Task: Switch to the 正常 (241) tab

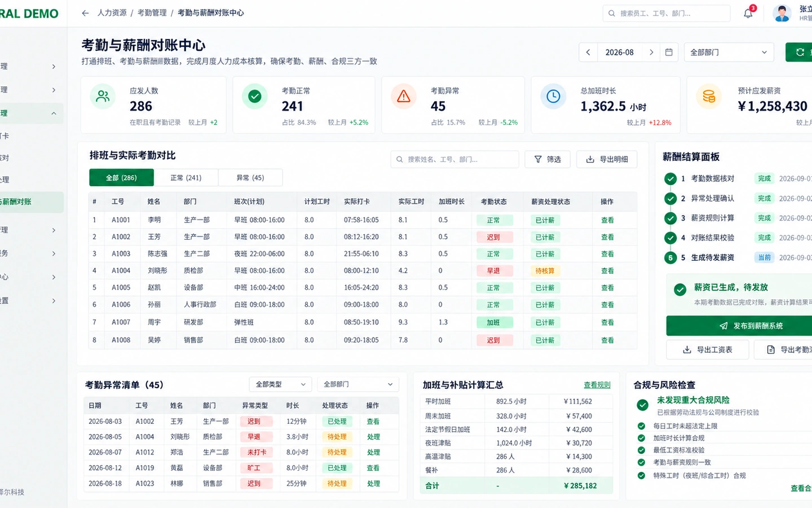Action: 186,178
